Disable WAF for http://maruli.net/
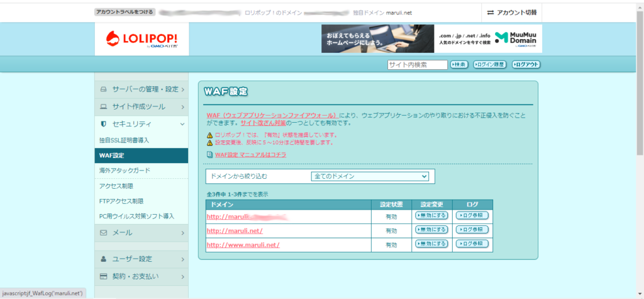 [x=431, y=230]
